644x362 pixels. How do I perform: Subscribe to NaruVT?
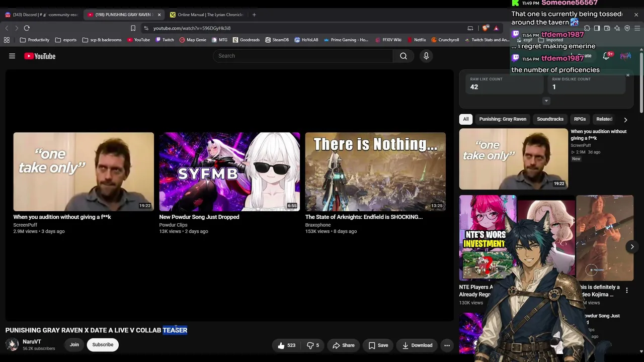coord(103,345)
